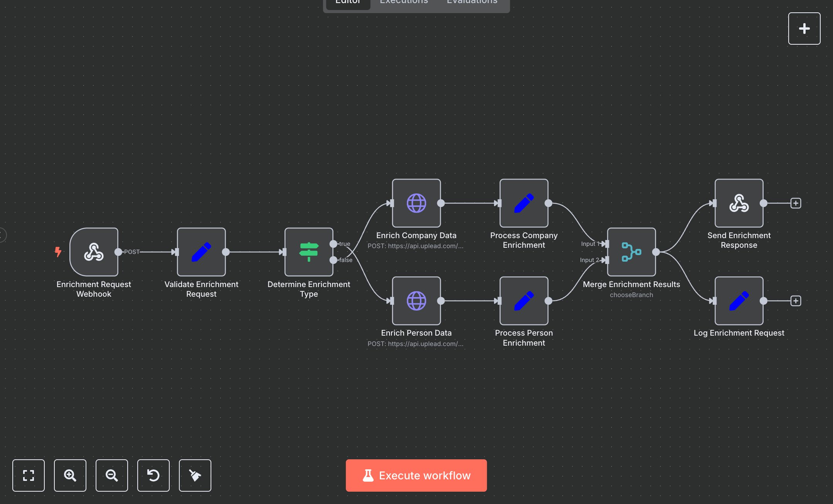This screenshot has height=504, width=833.
Task: Select the Merge Enrichment Results node
Action: (x=631, y=252)
